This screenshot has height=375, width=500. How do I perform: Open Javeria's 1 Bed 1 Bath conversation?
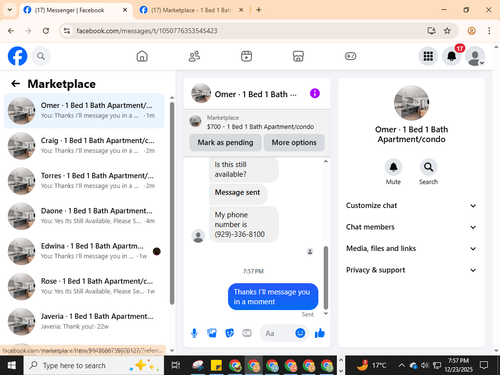coord(84,322)
